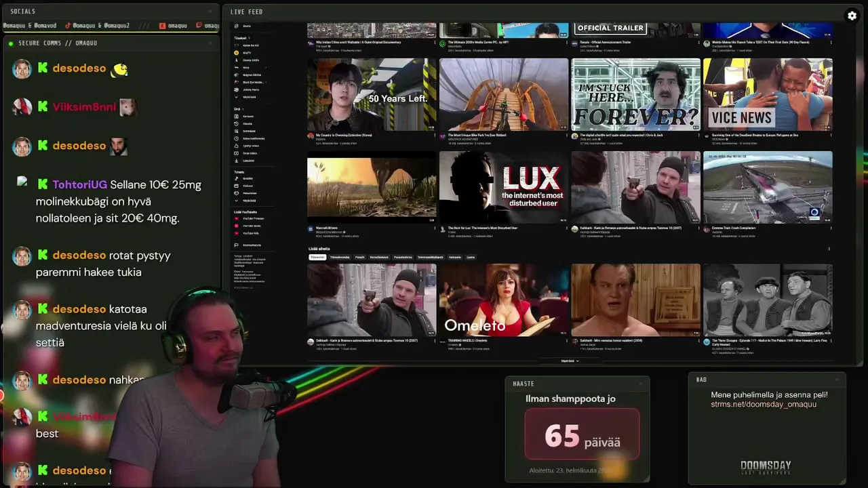The image size is (868, 488).
Task: Open the I'm Stuck Here Forever thumbnail
Action: pos(635,94)
